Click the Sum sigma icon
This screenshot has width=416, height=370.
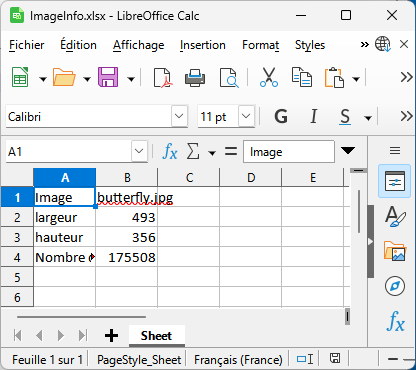pos(193,151)
